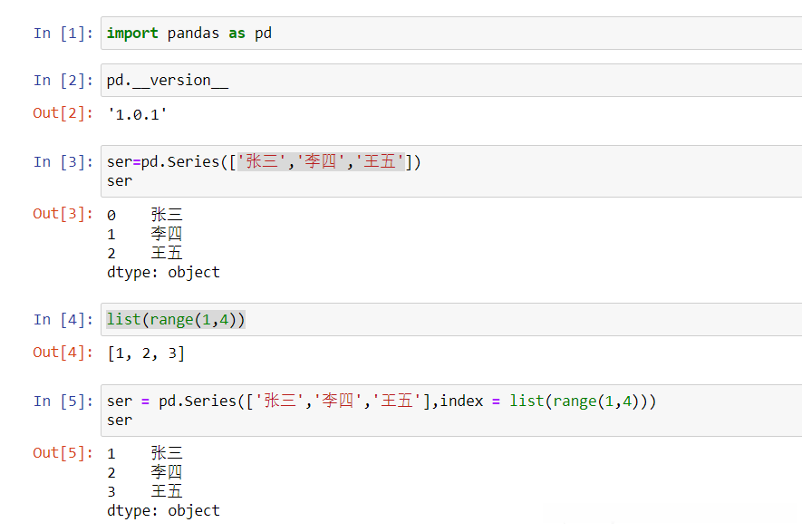
Task: Select the Out[2] prompt label
Action: point(63,113)
